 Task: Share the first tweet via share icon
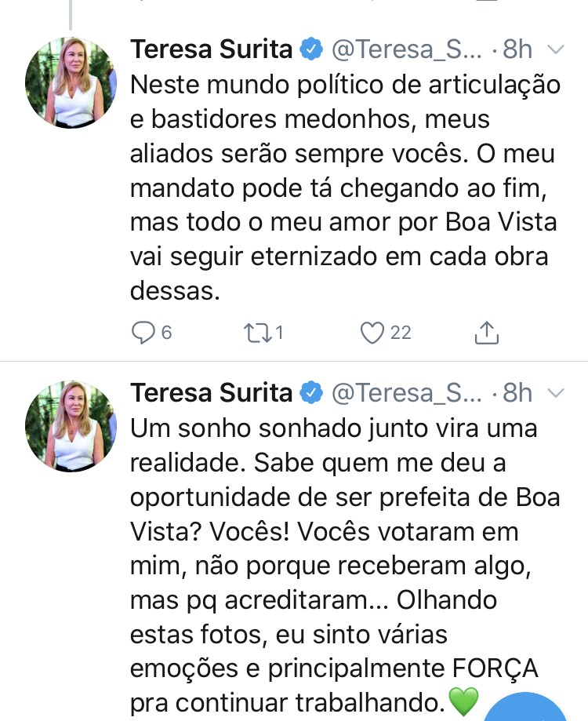pyautogui.click(x=487, y=333)
